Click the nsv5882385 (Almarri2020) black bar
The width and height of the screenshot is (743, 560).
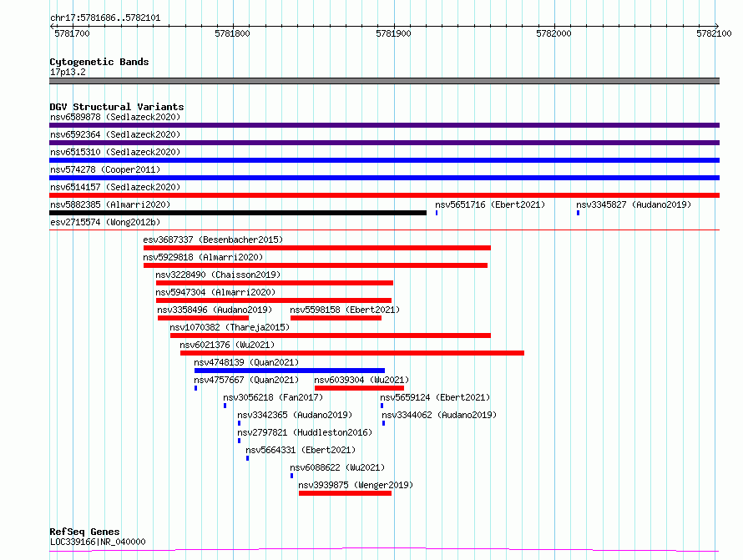(x=238, y=213)
